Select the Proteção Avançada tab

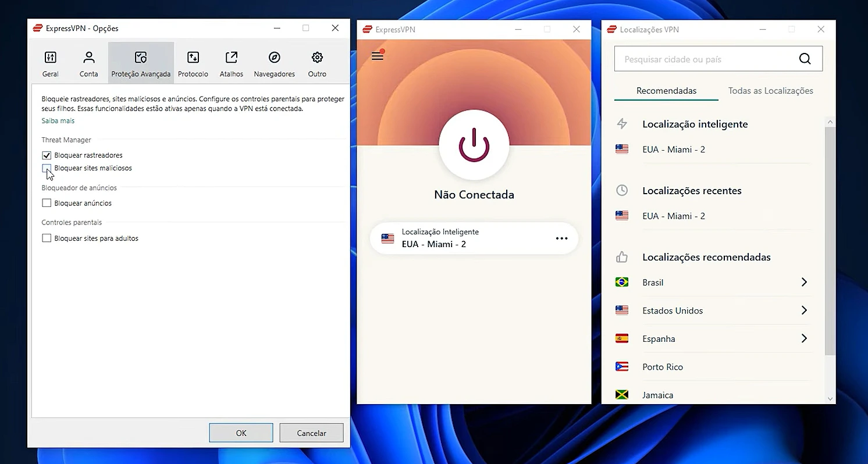click(141, 63)
